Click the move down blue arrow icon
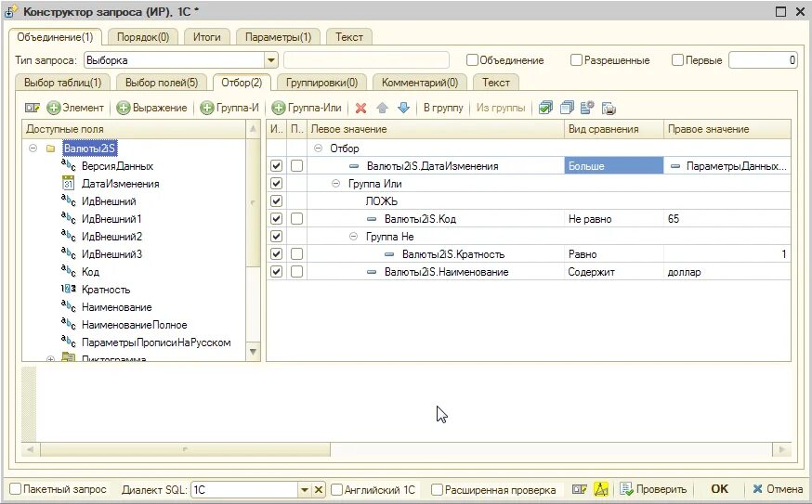The width and height of the screenshot is (812, 504). tap(403, 108)
